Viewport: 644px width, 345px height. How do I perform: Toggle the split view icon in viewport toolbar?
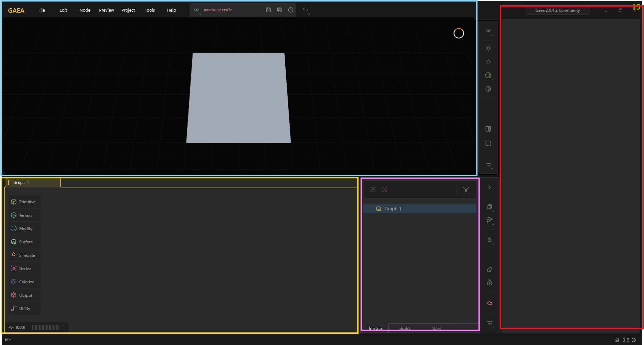point(488,129)
